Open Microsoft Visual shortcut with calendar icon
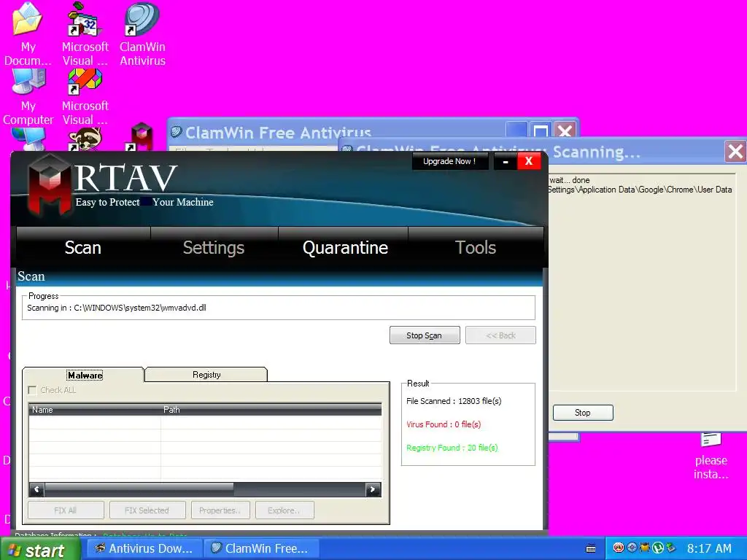 85,34
